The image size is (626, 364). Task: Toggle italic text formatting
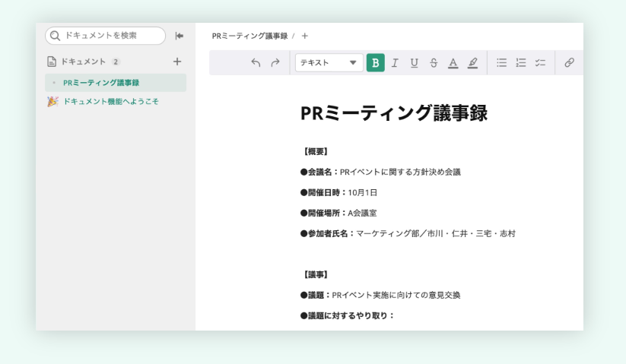tap(395, 63)
